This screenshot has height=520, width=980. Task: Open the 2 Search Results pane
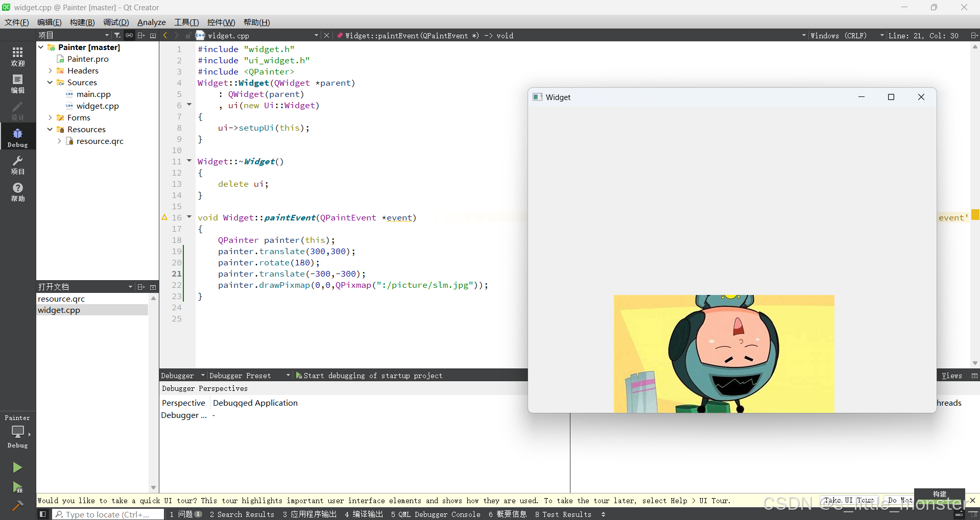click(242, 514)
